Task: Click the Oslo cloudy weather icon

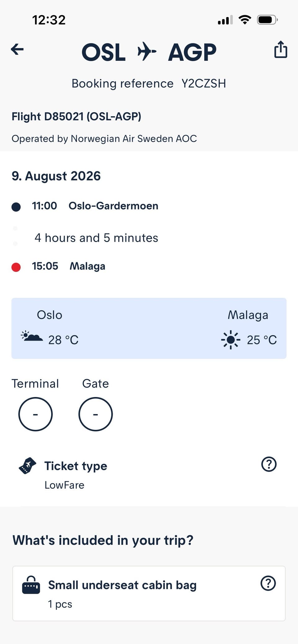Action: (x=32, y=337)
